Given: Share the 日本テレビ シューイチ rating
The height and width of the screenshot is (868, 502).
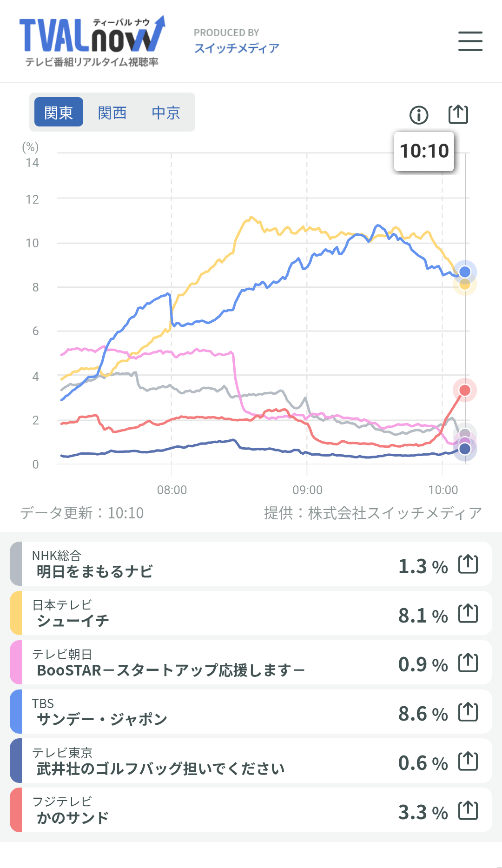Looking at the screenshot, I should [x=468, y=613].
